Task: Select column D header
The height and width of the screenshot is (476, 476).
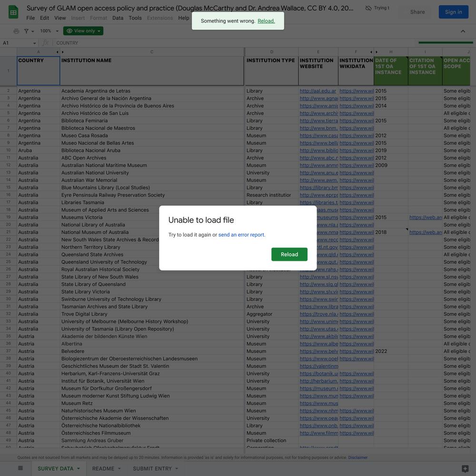Action: [272, 52]
